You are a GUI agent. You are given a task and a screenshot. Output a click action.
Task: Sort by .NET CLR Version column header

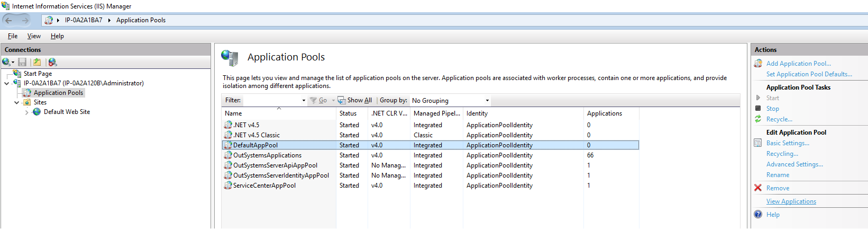389,113
